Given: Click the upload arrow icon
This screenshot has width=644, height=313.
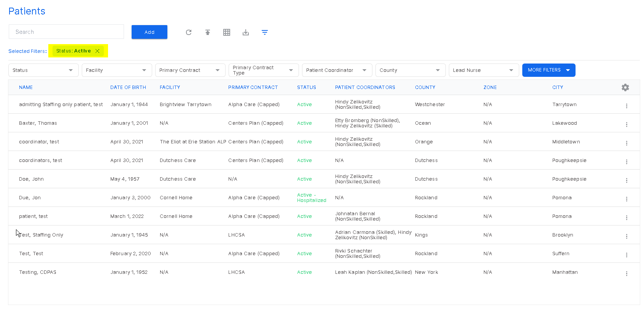Looking at the screenshot, I should point(208,32).
